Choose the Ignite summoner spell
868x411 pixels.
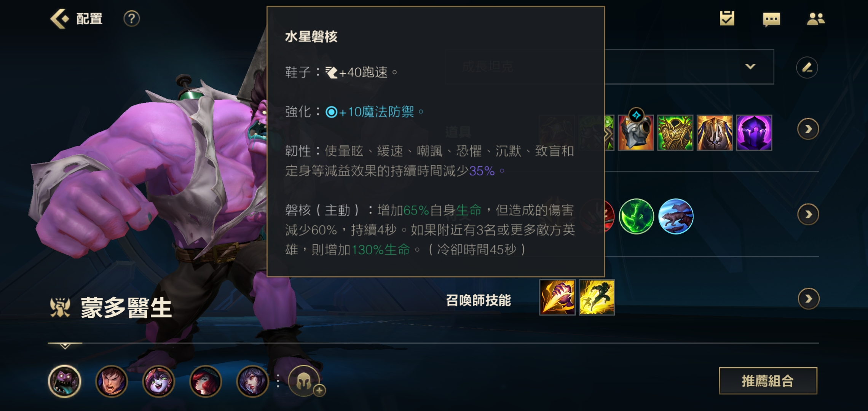[x=557, y=298]
